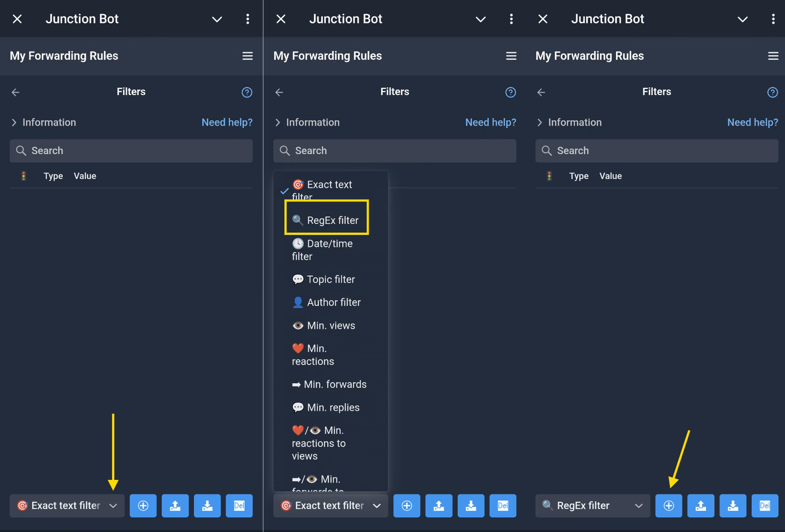Screen dimensions: 785x532
Task: Open hamburger menu in middle My Forwarding Rules
Action: [x=511, y=56]
